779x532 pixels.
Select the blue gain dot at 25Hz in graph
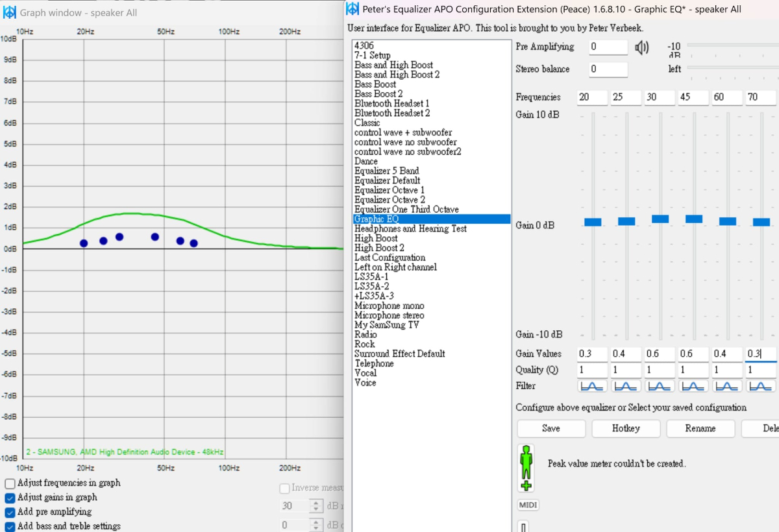pyautogui.click(x=103, y=241)
